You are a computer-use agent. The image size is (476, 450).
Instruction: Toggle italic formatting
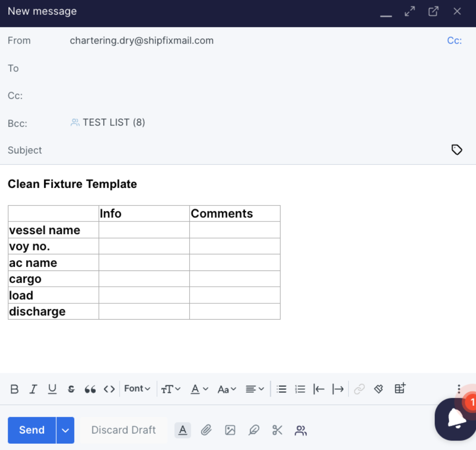pyautogui.click(x=33, y=389)
